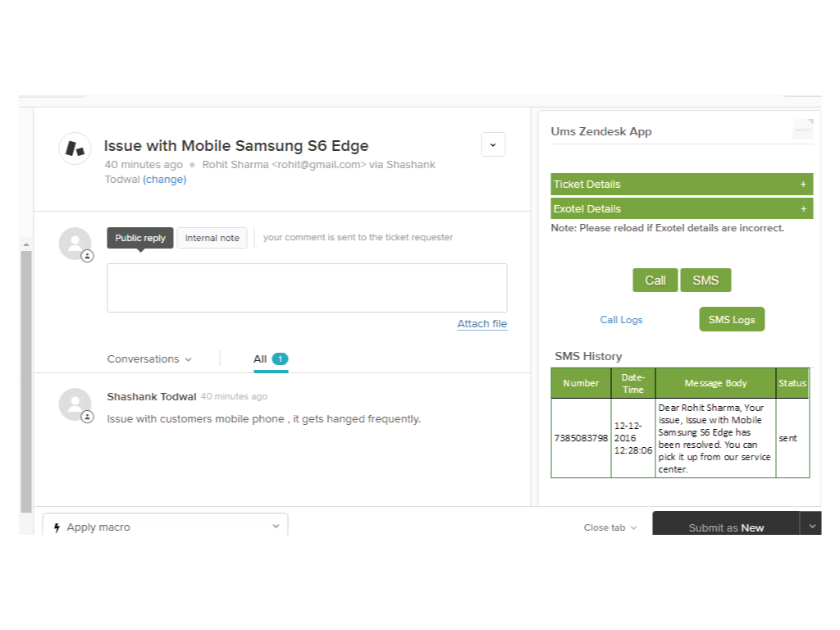This screenshot has width=840, height=630.
Task: Click the reply author avatar icon
Action: [x=75, y=244]
